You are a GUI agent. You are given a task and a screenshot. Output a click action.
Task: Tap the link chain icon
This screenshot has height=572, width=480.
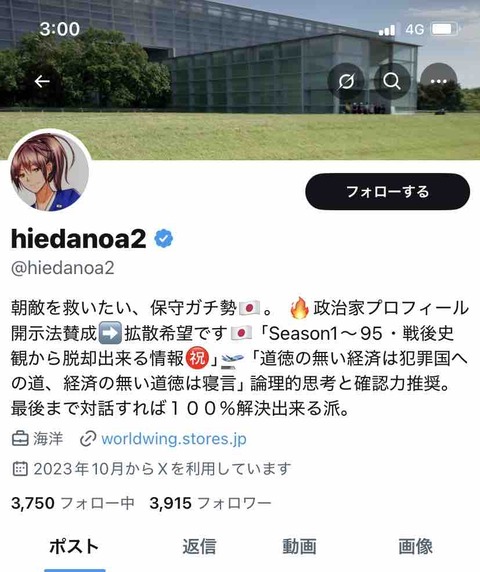coord(88,438)
